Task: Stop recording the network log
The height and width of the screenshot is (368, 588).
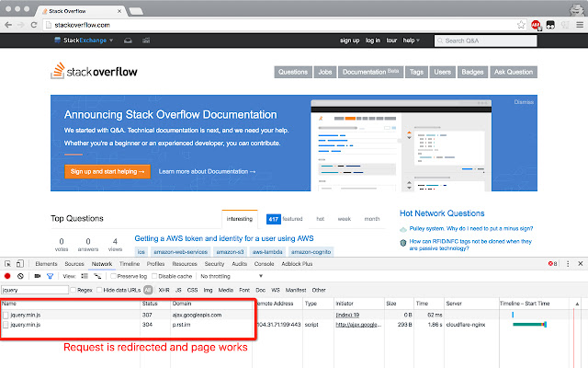Action: [x=7, y=276]
